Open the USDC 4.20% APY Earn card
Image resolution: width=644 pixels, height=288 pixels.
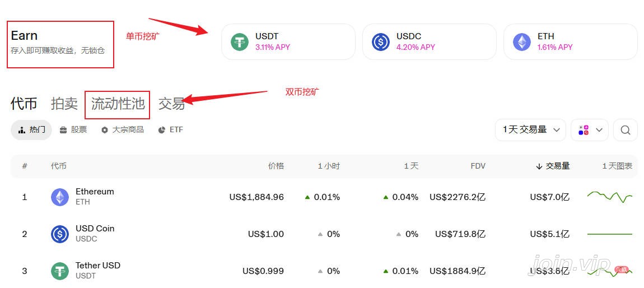[429, 42]
